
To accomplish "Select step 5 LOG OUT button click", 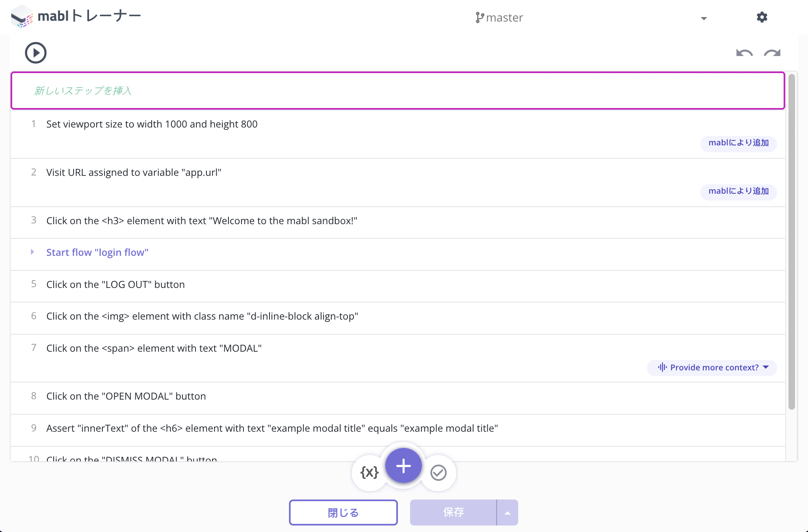I will (397, 286).
